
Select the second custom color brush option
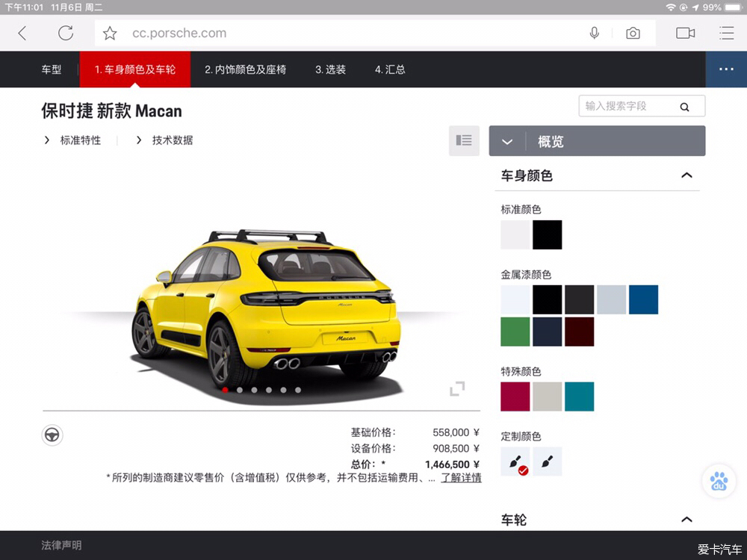click(x=548, y=461)
